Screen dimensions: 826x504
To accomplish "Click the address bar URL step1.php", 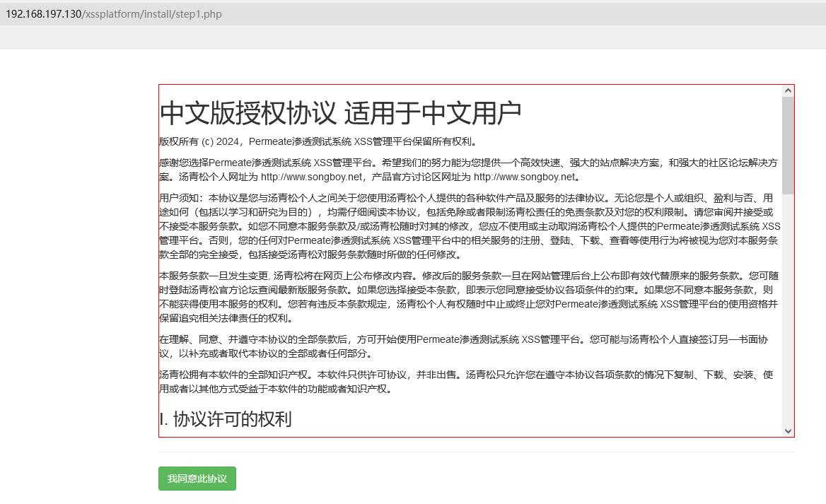I will [x=113, y=14].
